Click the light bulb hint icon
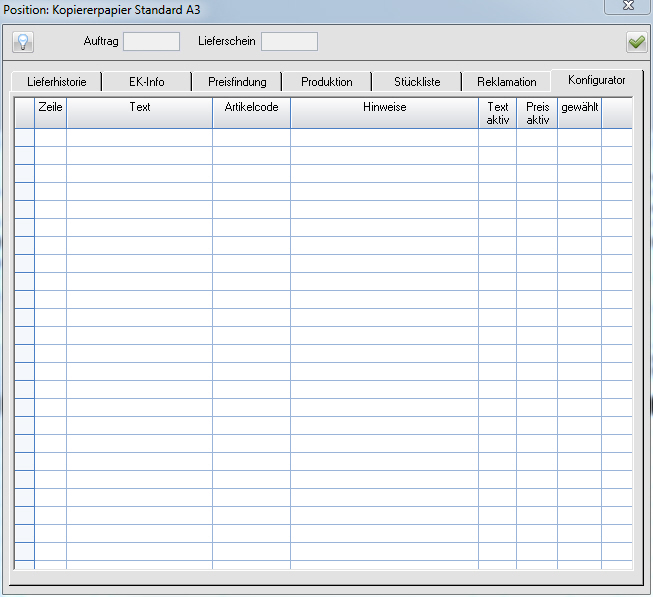 tap(23, 42)
